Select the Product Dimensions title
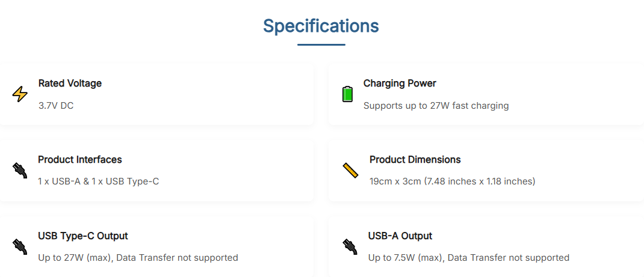This screenshot has width=644, height=277. 415,160
